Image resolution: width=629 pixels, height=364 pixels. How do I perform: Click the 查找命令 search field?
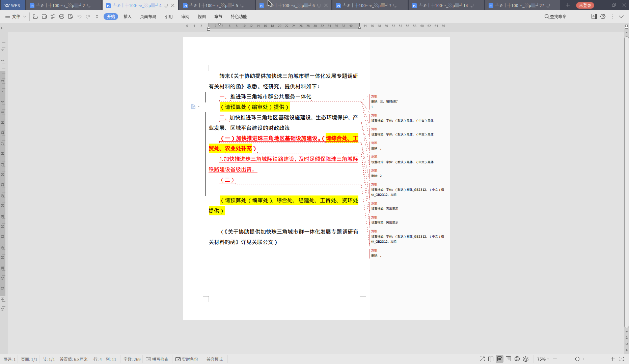point(555,17)
